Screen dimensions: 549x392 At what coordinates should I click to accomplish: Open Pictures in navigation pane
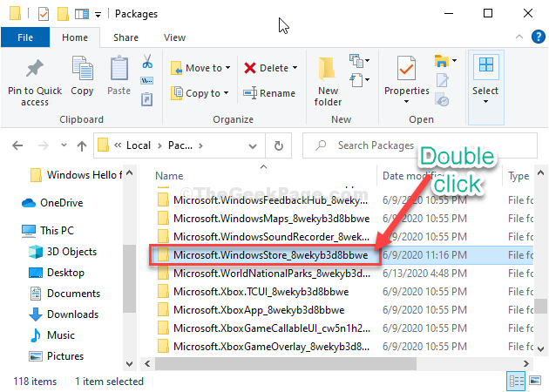(x=57, y=356)
